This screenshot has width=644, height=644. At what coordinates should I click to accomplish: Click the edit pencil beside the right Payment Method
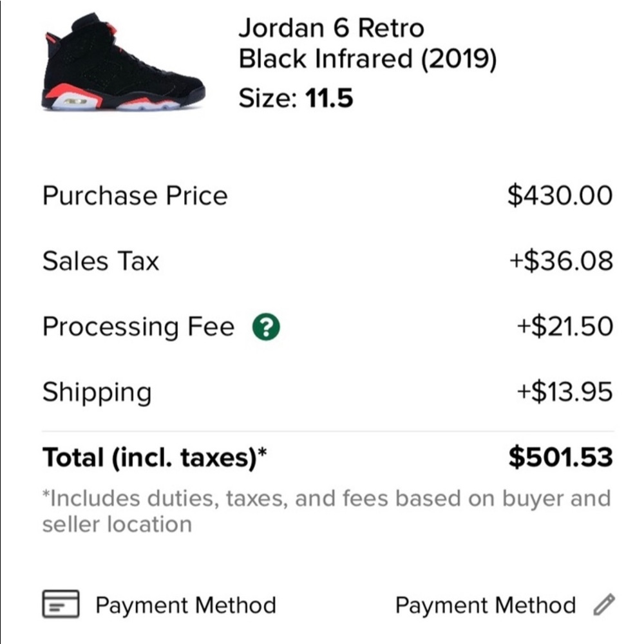coord(603,605)
